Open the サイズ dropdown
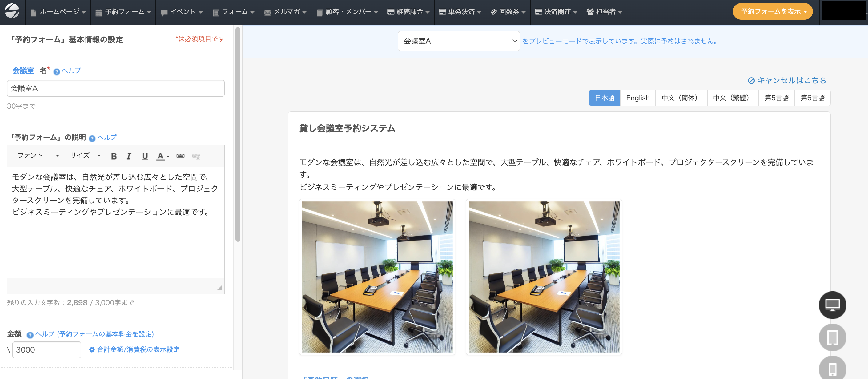This screenshot has width=868, height=379. pos(85,156)
